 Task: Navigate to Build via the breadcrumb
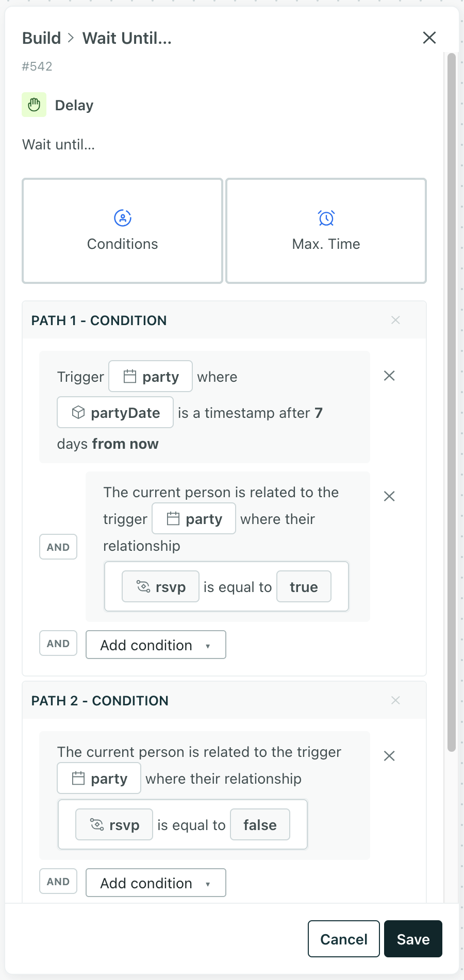(41, 38)
